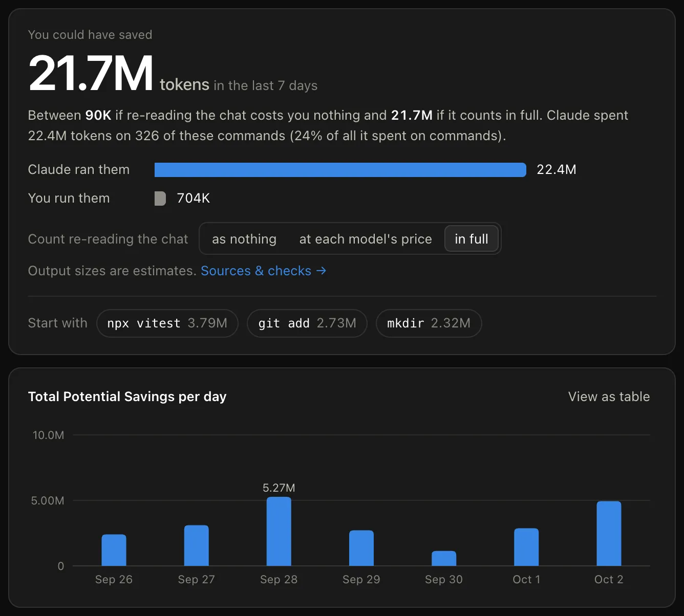Click the Oct 1 chart bar
This screenshot has height=616, width=684.
tap(526, 547)
